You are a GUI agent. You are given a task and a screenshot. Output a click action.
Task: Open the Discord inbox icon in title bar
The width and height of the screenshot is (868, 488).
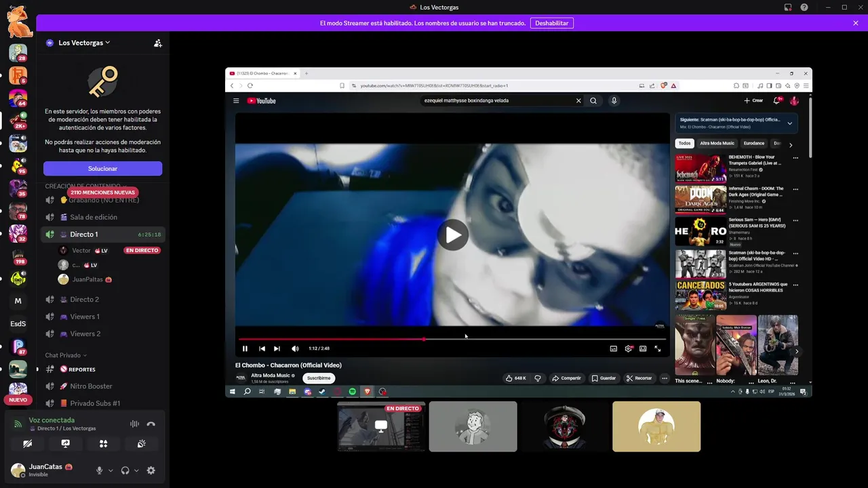(788, 7)
